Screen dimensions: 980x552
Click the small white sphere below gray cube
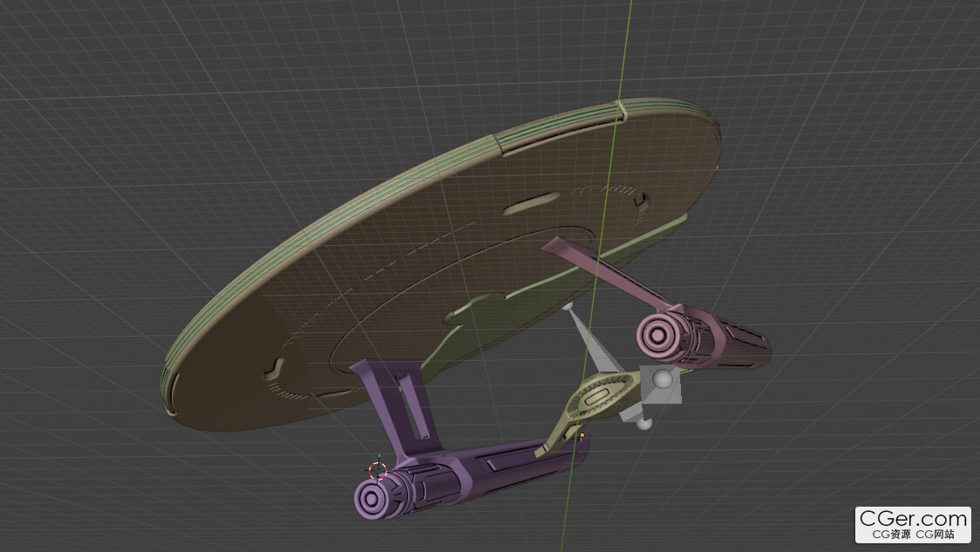(x=644, y=424)
